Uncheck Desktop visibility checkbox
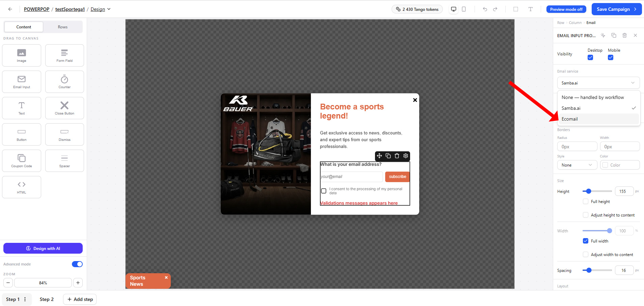 (590, 57)
